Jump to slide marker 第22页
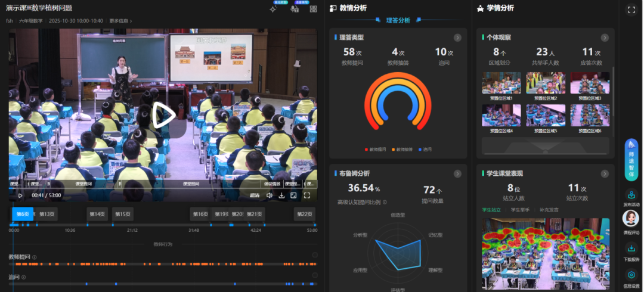 coord(305,214)
